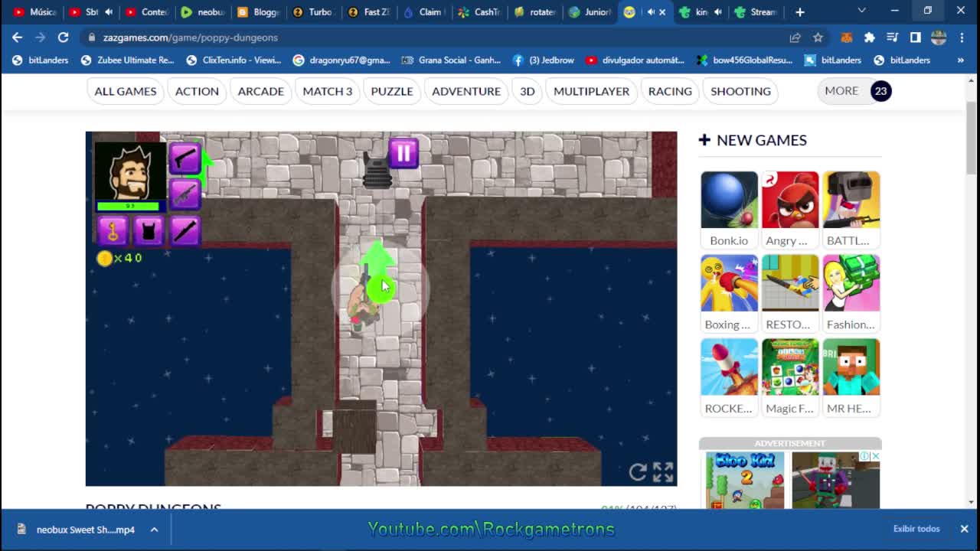The image size is (980, 551).
Task: Expand the MORE categories dropdown
Action: (x=855, y=91)
